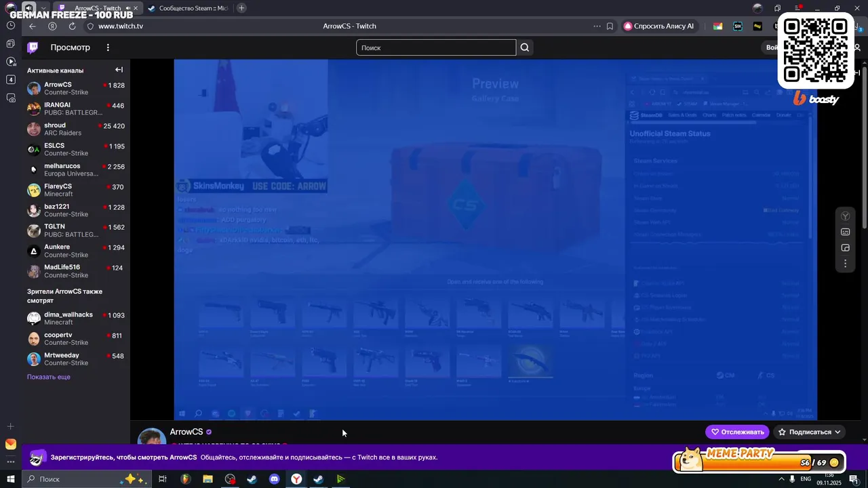
Task: Add a side panel app with plus
Action: click(10, 426)
